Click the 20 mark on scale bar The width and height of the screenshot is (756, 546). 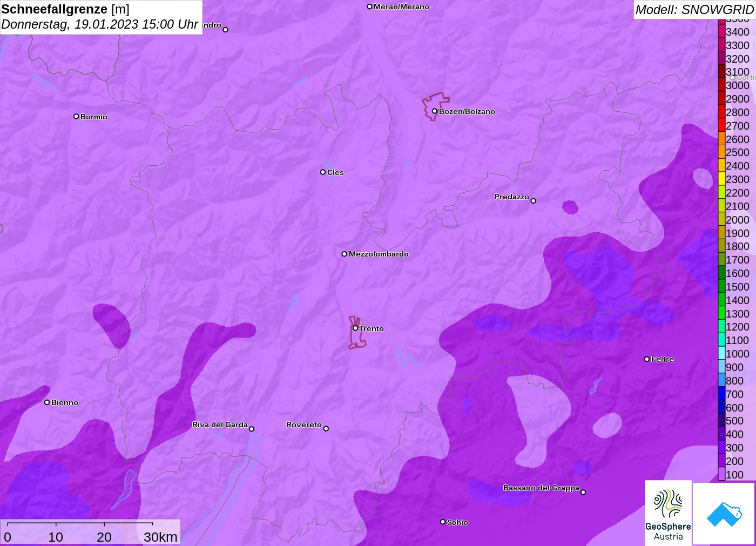[104, 537]
